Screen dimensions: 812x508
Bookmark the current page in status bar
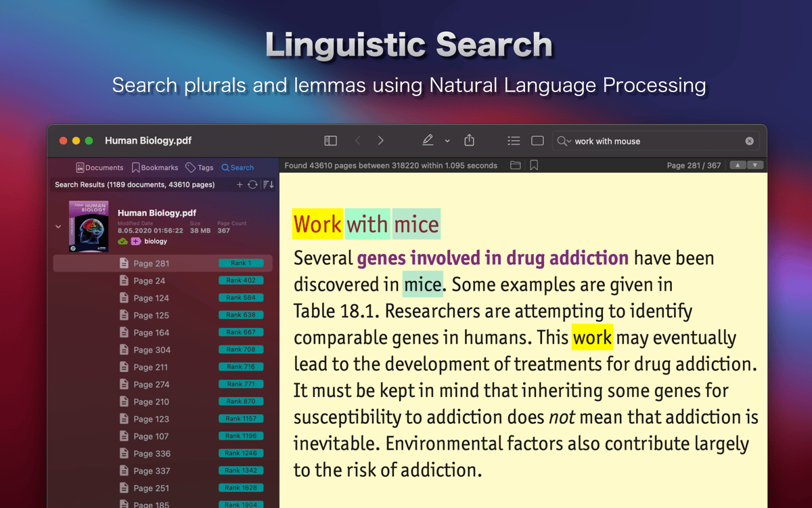[x=534, y=165]
